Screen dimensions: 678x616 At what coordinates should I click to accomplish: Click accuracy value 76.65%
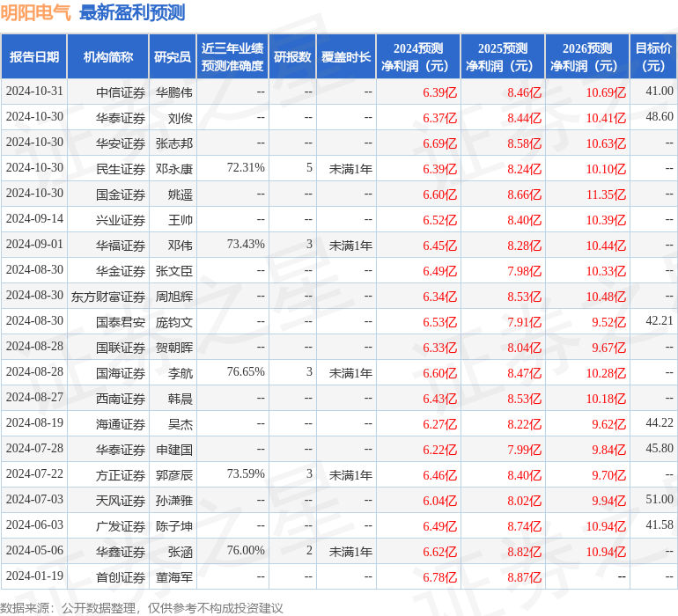tap(246, 371)
